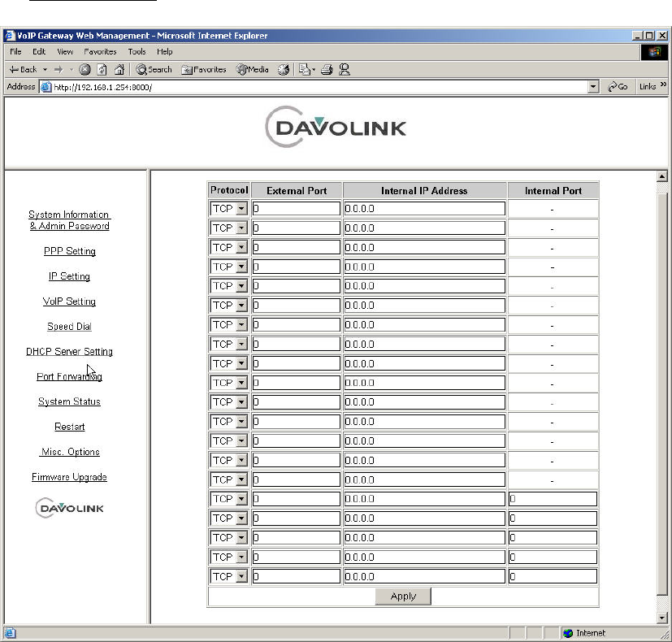The width and height of the screenshot is (672, 642).
Task: Open the File menu
Action: tap(16, 52)
